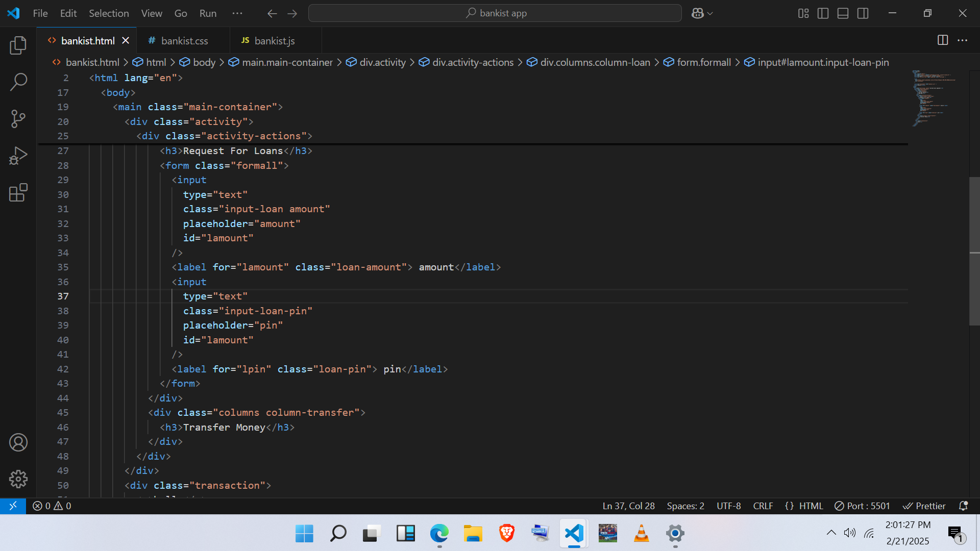
Task: Open the body breadcrumb
Action: click(198, 62)
